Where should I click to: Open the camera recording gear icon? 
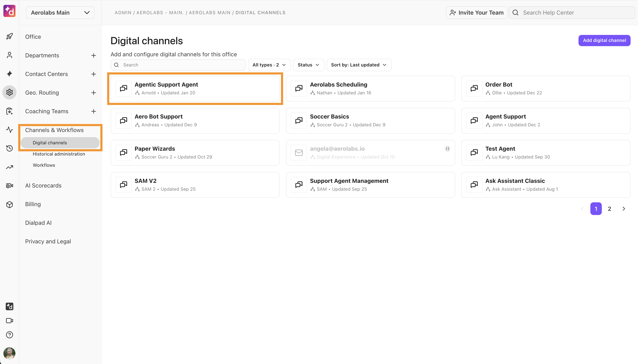point(10,186)
